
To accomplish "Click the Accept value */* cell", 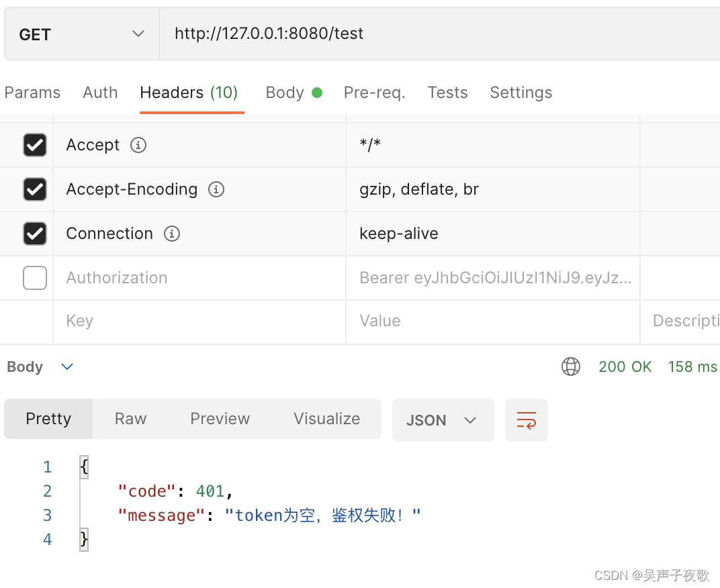I will point(493,145).
